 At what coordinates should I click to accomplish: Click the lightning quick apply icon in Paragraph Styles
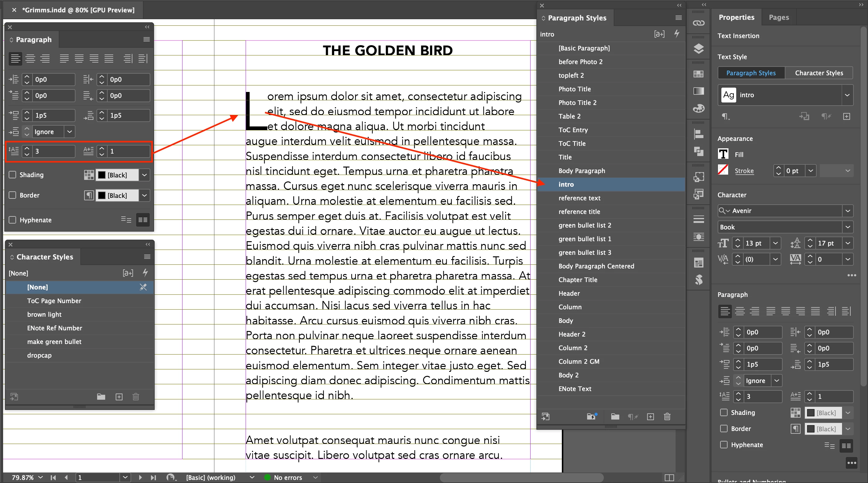pos(677,34)
